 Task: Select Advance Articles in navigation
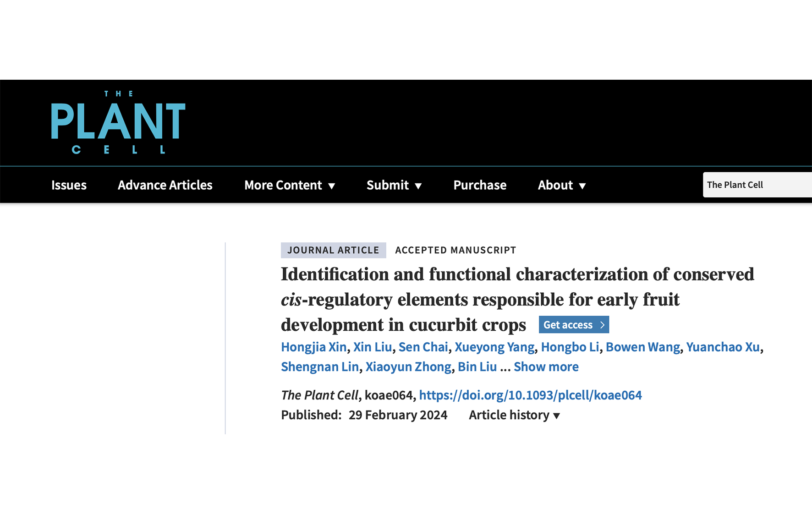[165, 185]
